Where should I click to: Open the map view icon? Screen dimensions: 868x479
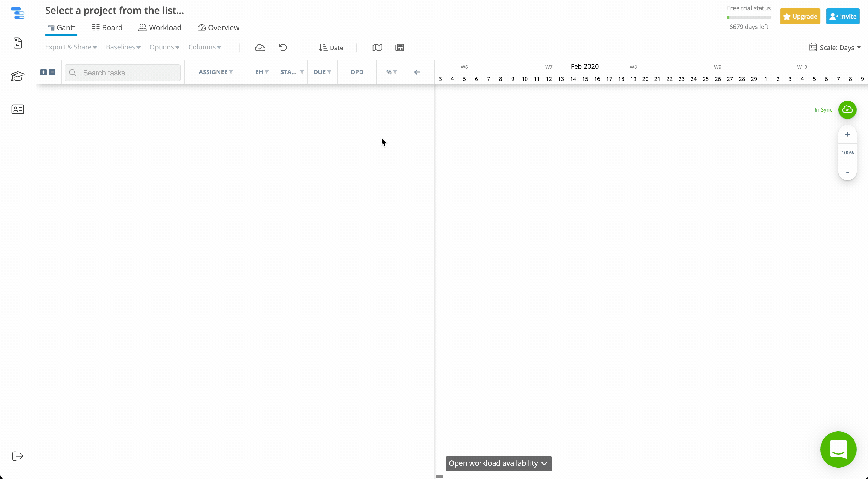click(377, 48)
